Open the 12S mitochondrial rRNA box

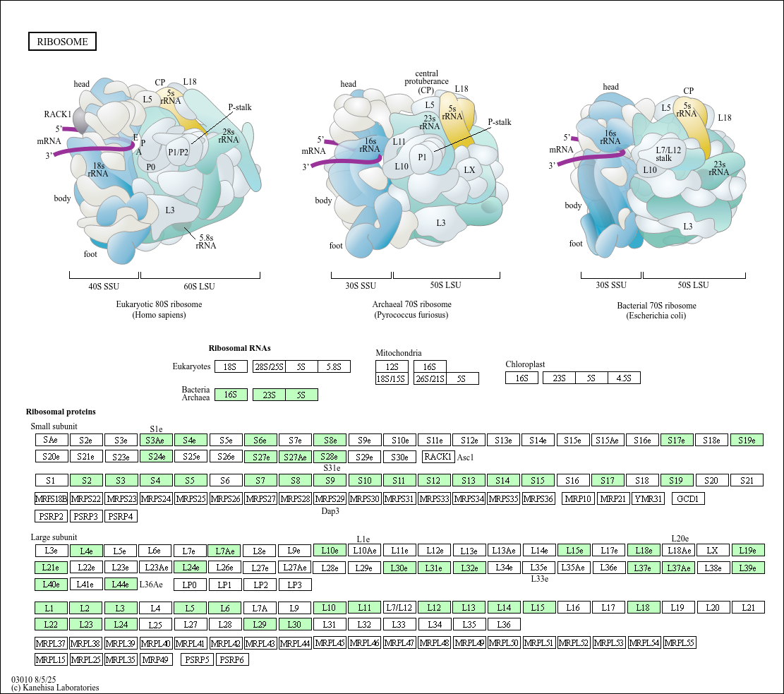click(x=392, y=366)
